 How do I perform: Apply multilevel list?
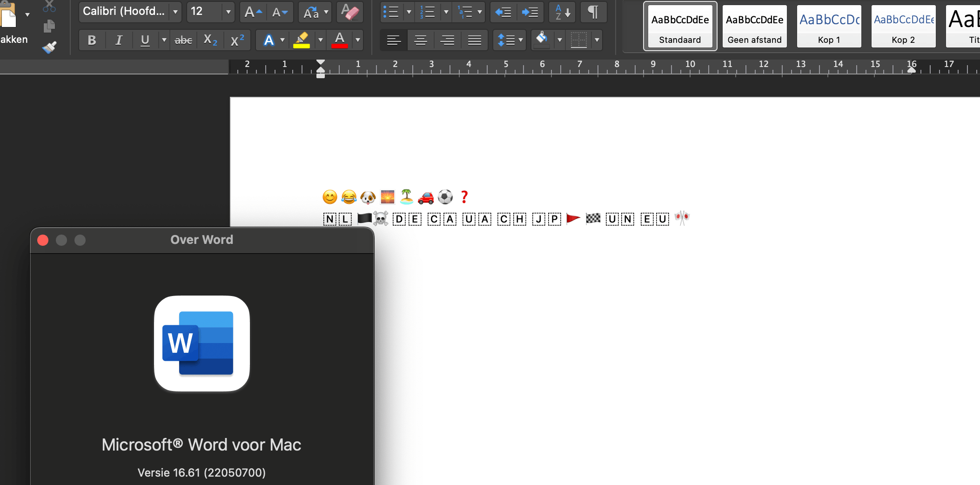click(x=465, y=12)
